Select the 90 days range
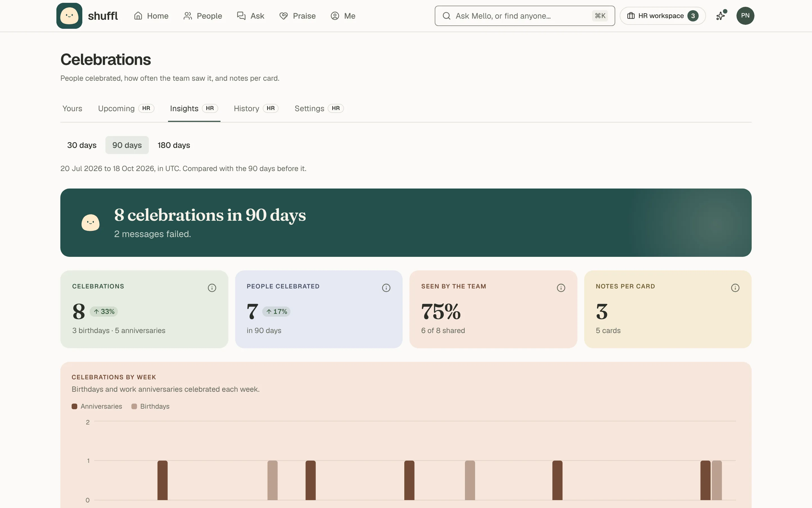The height and width of the screenshot is (508, 812). [x=127, y=145]
